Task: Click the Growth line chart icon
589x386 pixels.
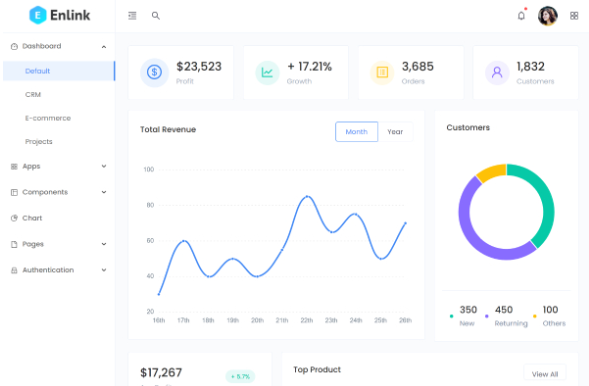Action: [x=267, y=72]
